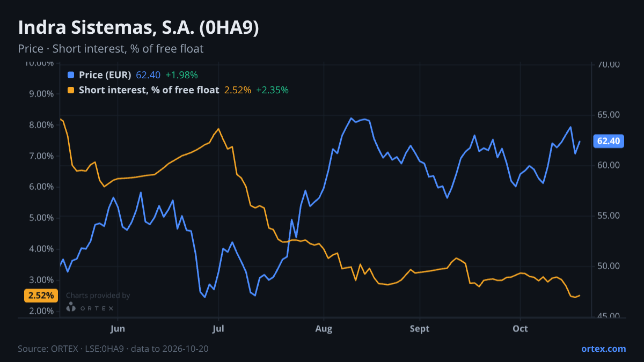Click the 60.00 right axis label
Viewport: 644px width, 362px height.
(609, 165)
